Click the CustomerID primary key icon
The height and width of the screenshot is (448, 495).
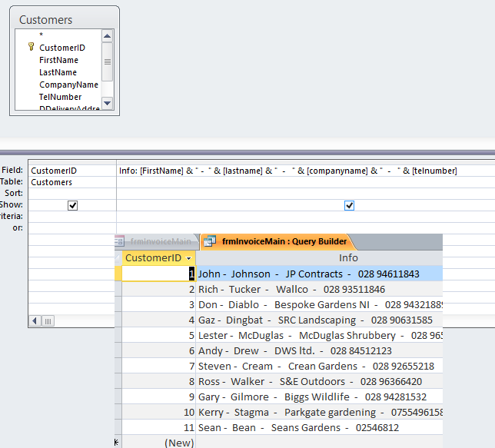tap(31, 47)
